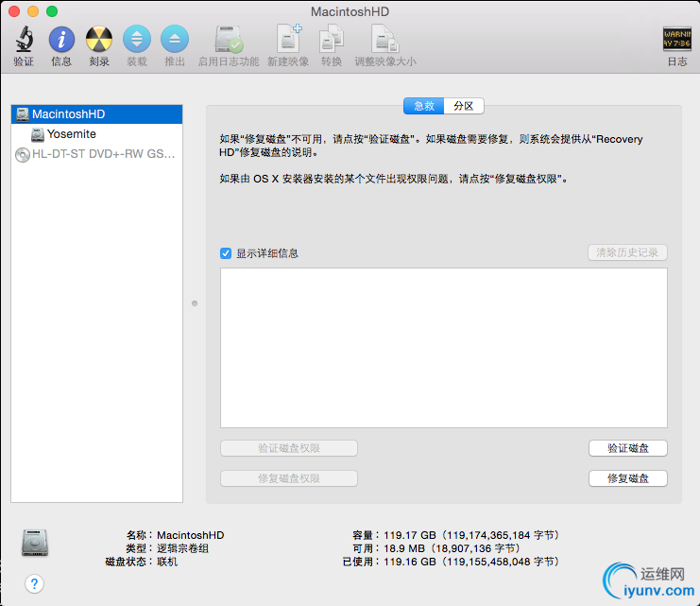Select the 急救 tab
The height and width of the screenshot is (606, 700).
(423, 106)
